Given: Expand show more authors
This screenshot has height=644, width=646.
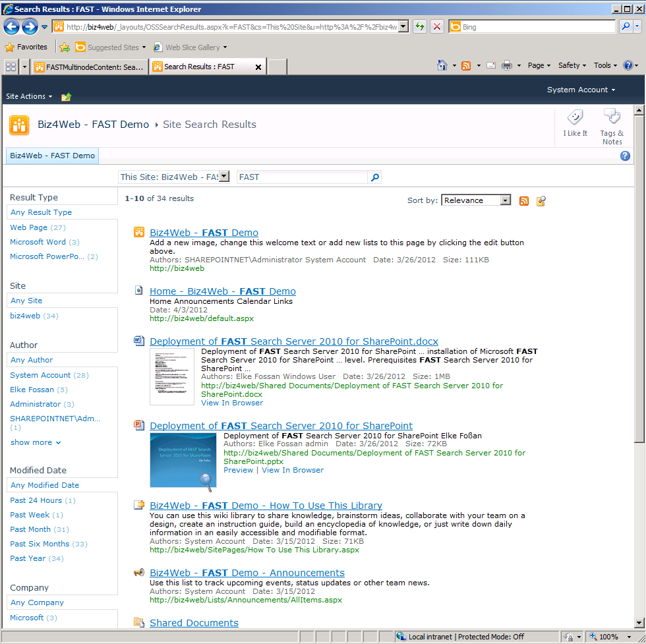Looking at the screenshot, I should point(36,442).
